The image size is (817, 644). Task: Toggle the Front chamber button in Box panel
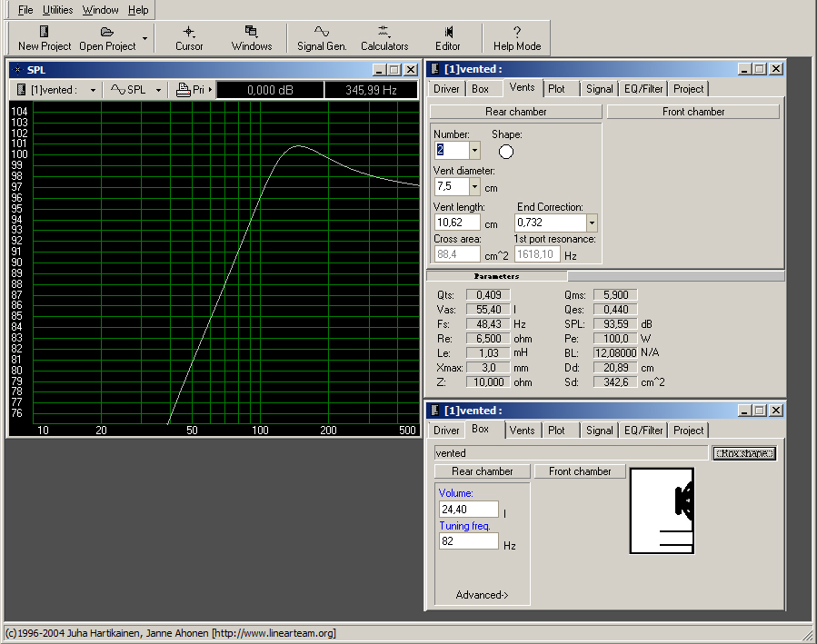point(580,471)
